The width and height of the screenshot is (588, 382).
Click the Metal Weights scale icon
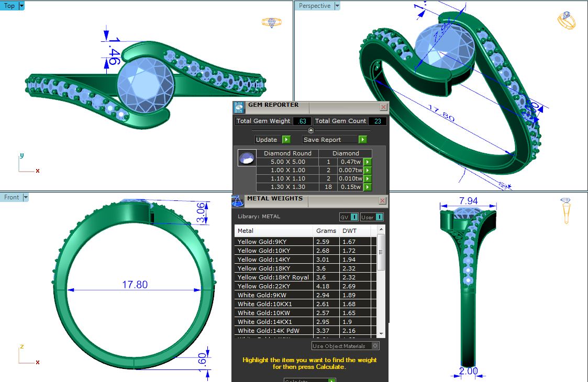(238, 201)
